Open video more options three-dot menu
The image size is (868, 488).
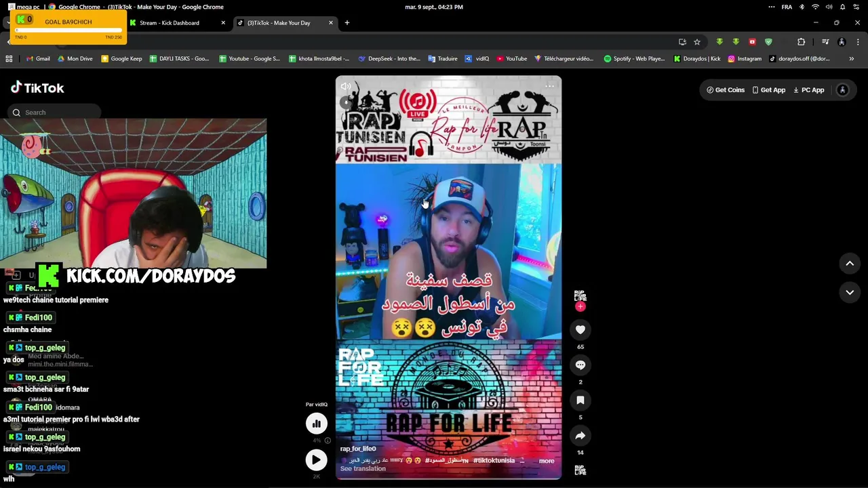click(550, 86)
